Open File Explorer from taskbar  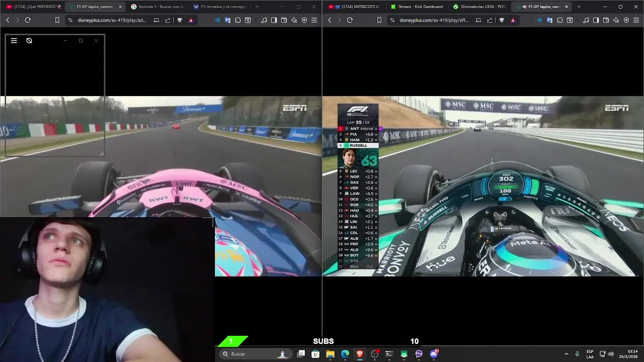(x=330, y=354)
